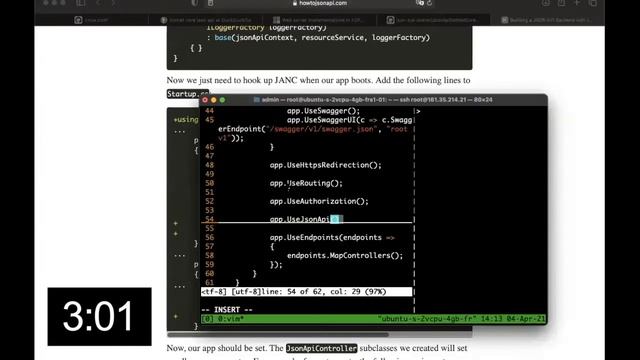Image resolution: width=640 pixels, height=360 pixels.
Task: Open the translate icon in address bar
Action: tap(420, 3)
